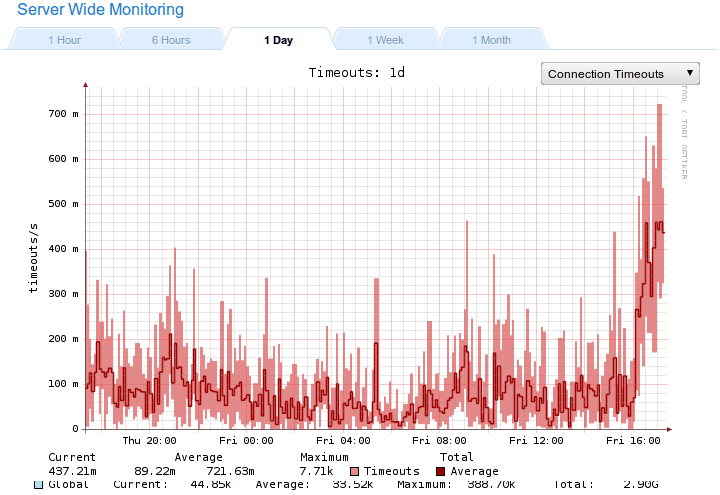Show the 1 Week graph tab

click(x=385, y=40)
